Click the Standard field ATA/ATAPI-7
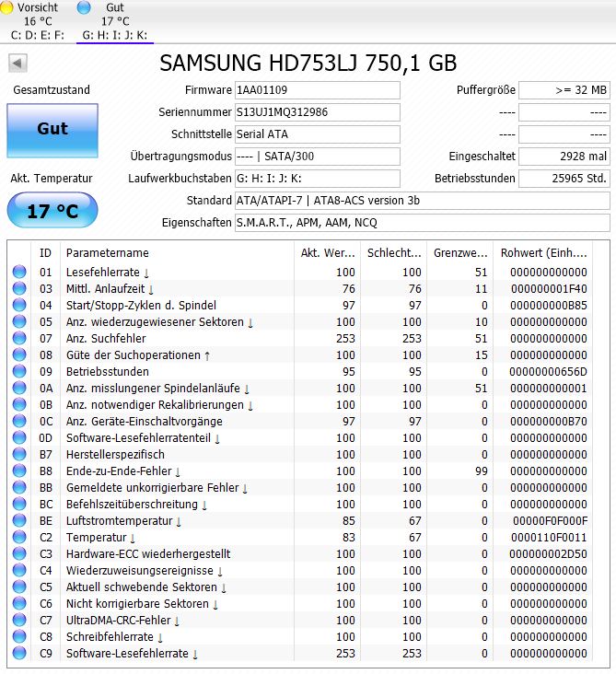616x674 pixels. pyautogui.click(x=422, y=201)
